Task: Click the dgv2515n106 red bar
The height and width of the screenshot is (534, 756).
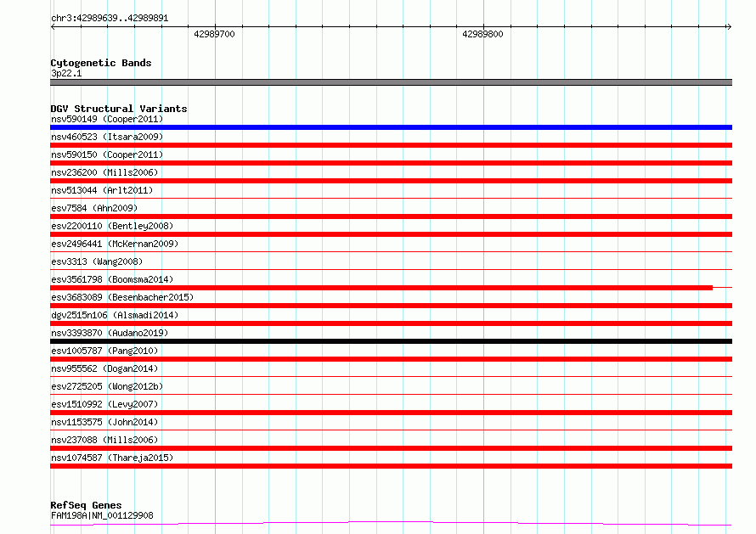Action: tap(391, 323)
